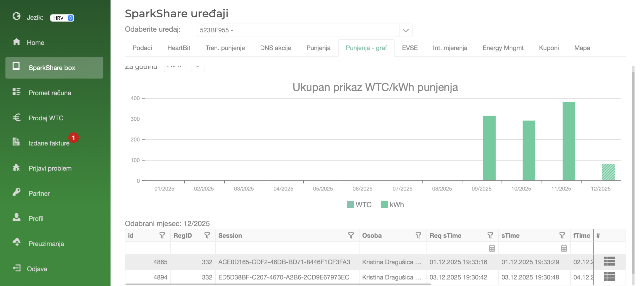Open the Energy Mngmt tab
Image resolution: width=644 pixels, height=286 pixels.
(503, 48)
